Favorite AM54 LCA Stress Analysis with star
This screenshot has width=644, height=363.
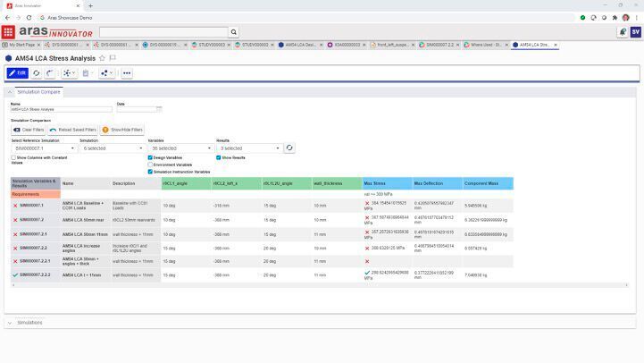point(102,58)
